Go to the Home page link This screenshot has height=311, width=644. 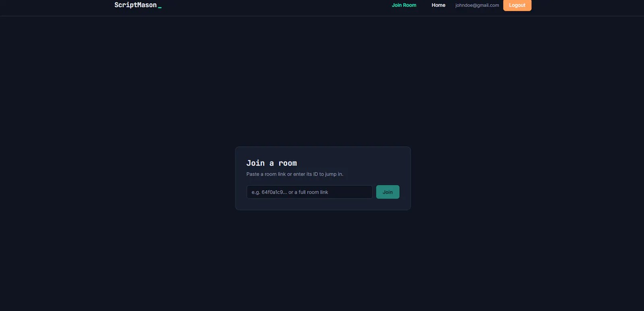point(438,5)
